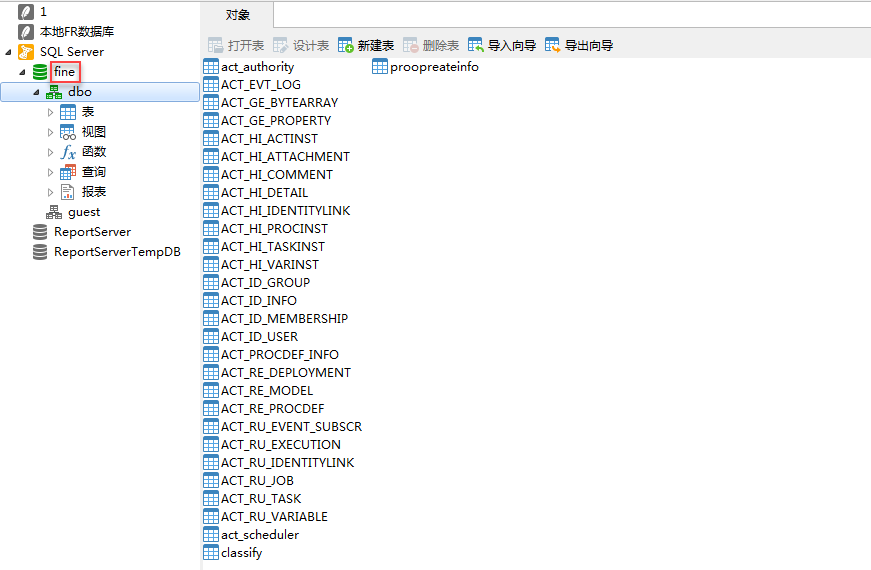The width and height of the screenshot is (871, 570).
Task: Click the 表 table grid icon in tree
Action: coord(68,112)
